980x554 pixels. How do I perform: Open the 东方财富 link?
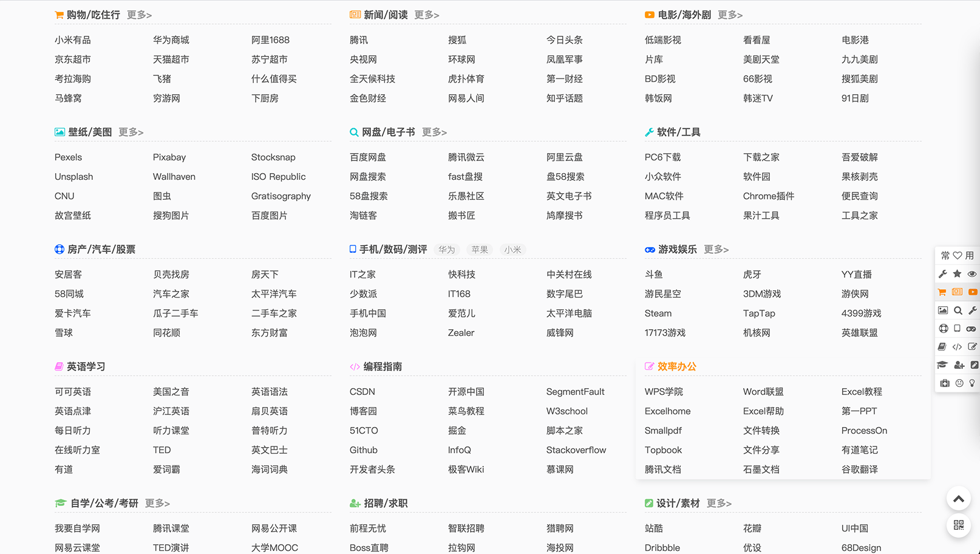pyautogui.click(x=270, y=333)
